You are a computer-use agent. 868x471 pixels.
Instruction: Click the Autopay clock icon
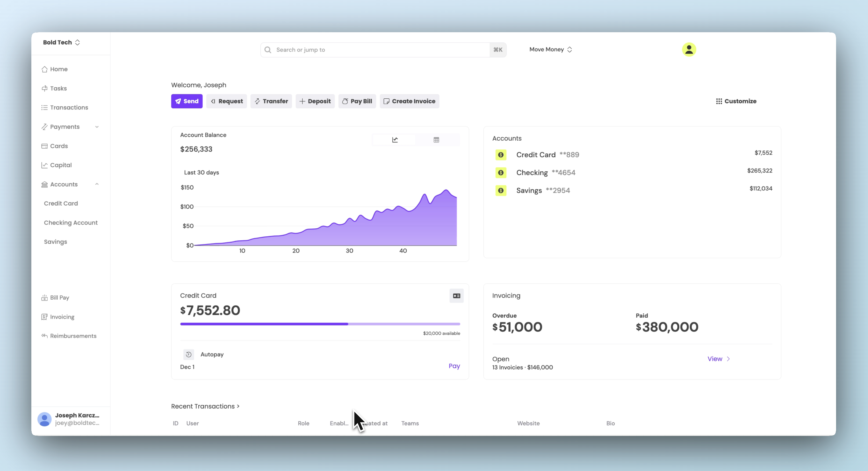tap(189, 354)
